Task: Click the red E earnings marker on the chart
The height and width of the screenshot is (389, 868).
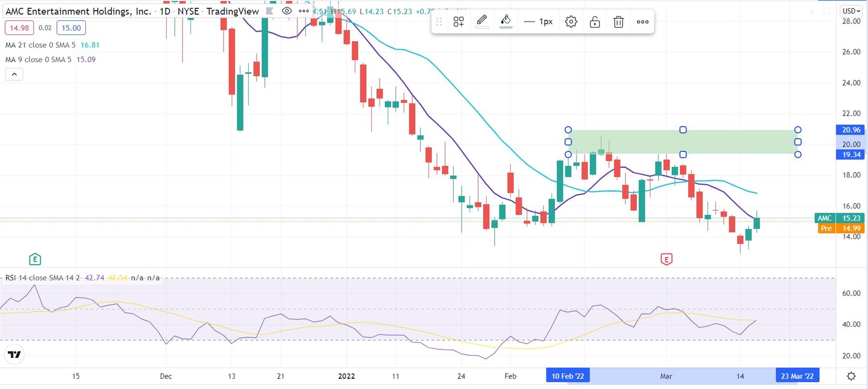Action: coord(667,259)
